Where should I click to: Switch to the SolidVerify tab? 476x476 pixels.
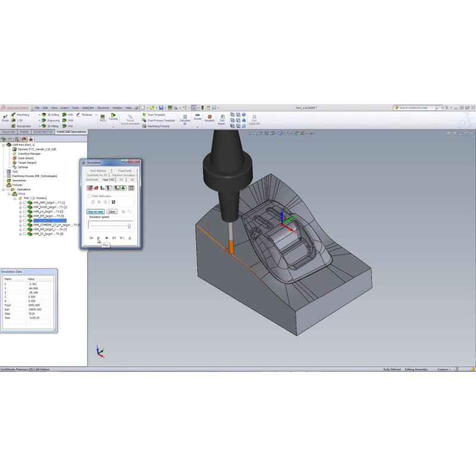(x=93, y=179)
